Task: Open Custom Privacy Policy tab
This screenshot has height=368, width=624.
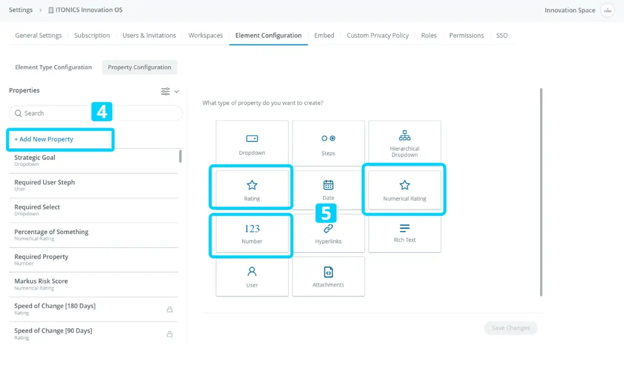Action: [x=378, y=35]
